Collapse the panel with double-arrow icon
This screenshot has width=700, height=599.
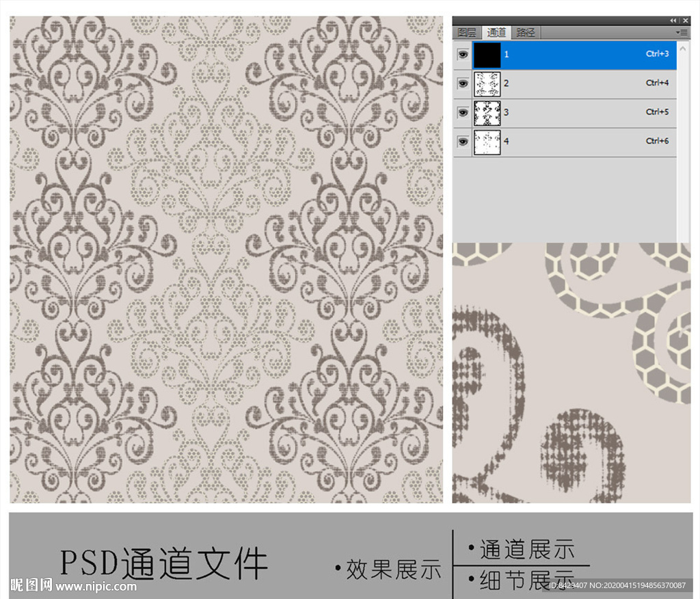[673, 21]
